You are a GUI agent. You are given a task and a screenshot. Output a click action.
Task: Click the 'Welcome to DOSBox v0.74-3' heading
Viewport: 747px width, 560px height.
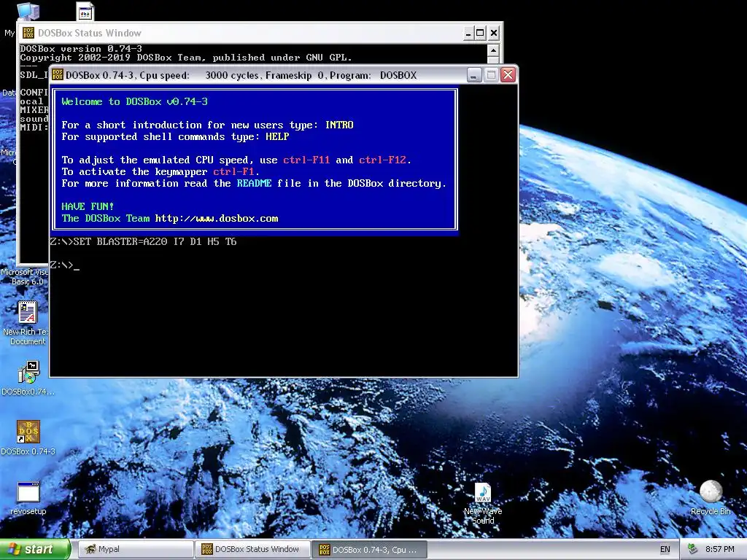(134, 101)
